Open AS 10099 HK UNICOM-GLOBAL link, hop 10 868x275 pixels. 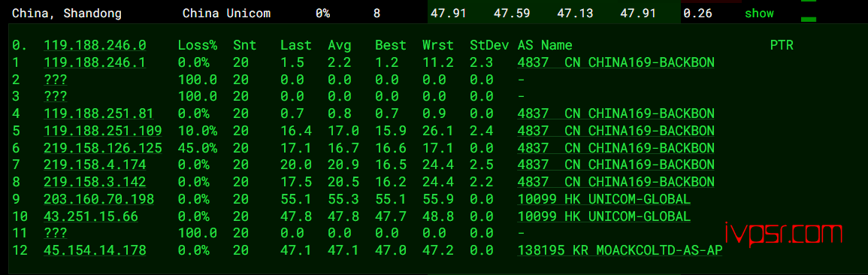[604, 216]
